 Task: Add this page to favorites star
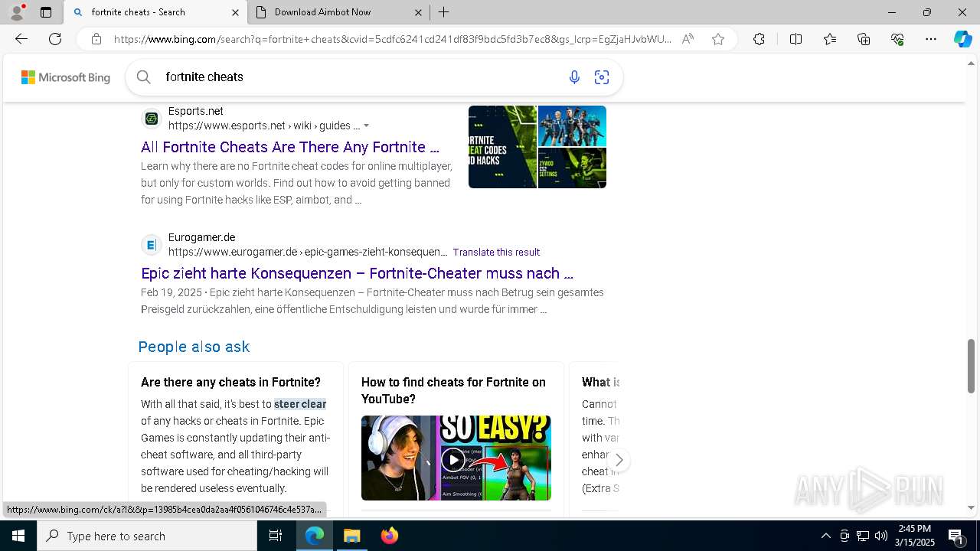(718, 39)
